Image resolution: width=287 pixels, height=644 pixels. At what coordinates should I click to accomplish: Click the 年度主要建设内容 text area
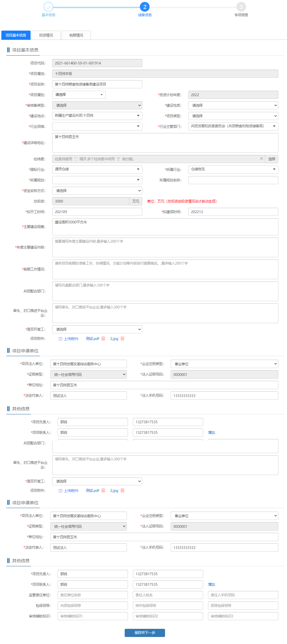tap(165, 247)
